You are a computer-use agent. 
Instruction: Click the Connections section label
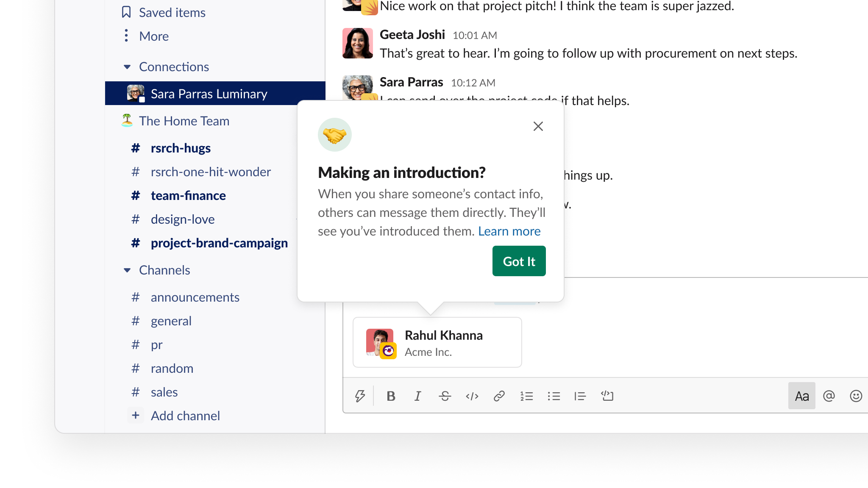[x=174, y=67]
